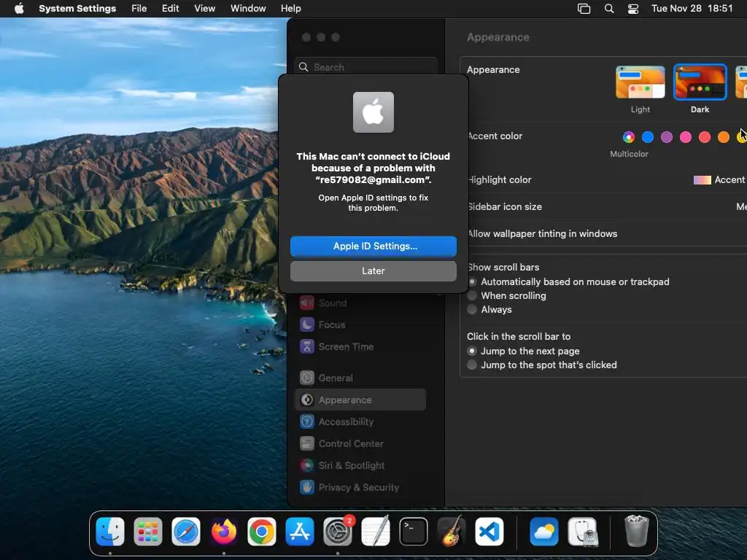Open Control Center in menu bar
Viewport: 747px width, 560px height.
pyautogui.click(x=633, y=9)
